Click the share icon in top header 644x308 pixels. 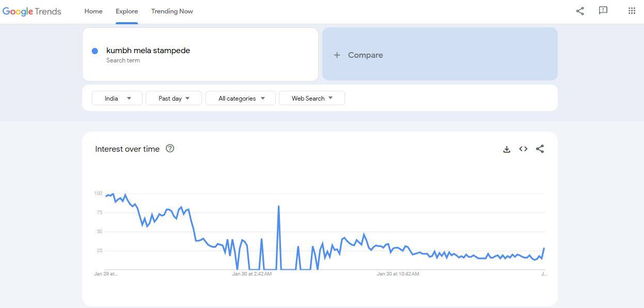[x=580, y=11]
